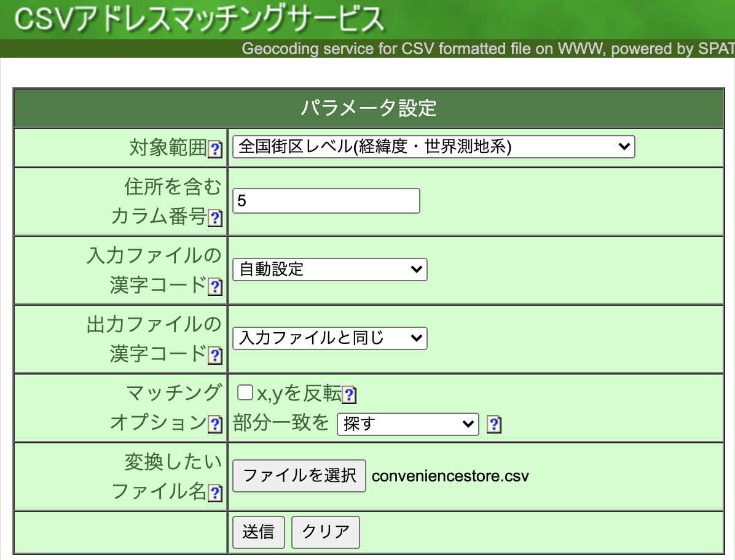Open the 入力ファイルと同じ output encoding dropdown
Viewport: 735px width, 560px height.
(x=329, y=338)
